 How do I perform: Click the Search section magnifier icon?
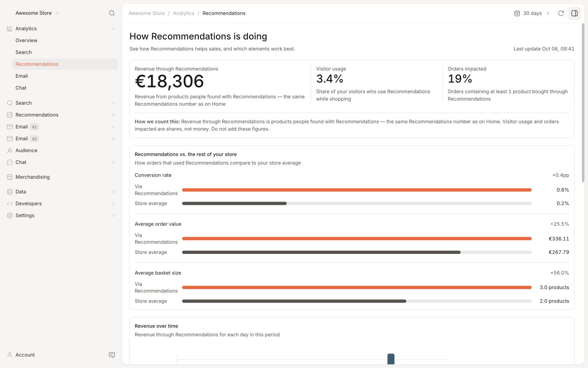pos(10,103)
